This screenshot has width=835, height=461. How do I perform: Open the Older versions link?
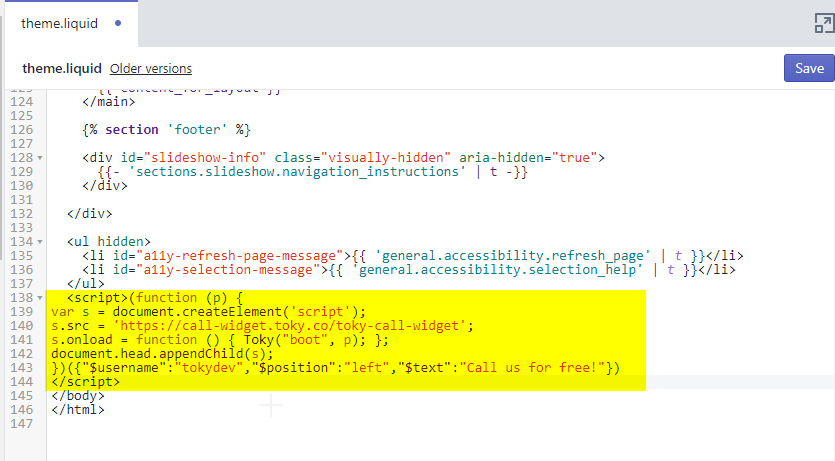151,69
